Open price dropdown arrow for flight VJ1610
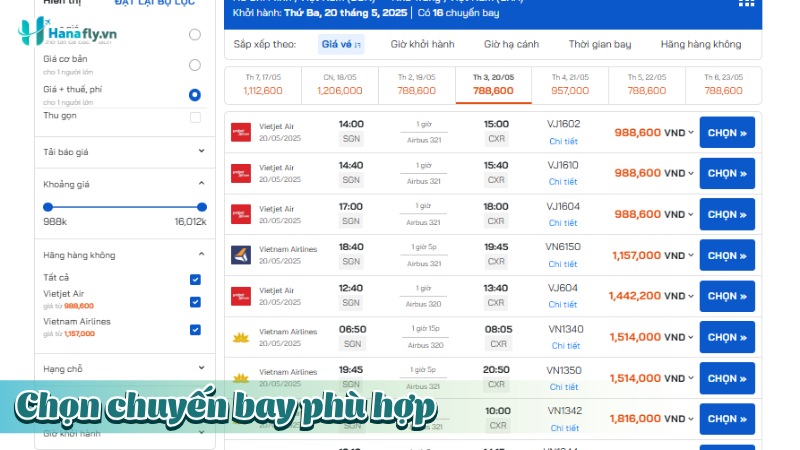800x450 pixels. (691, 173)
